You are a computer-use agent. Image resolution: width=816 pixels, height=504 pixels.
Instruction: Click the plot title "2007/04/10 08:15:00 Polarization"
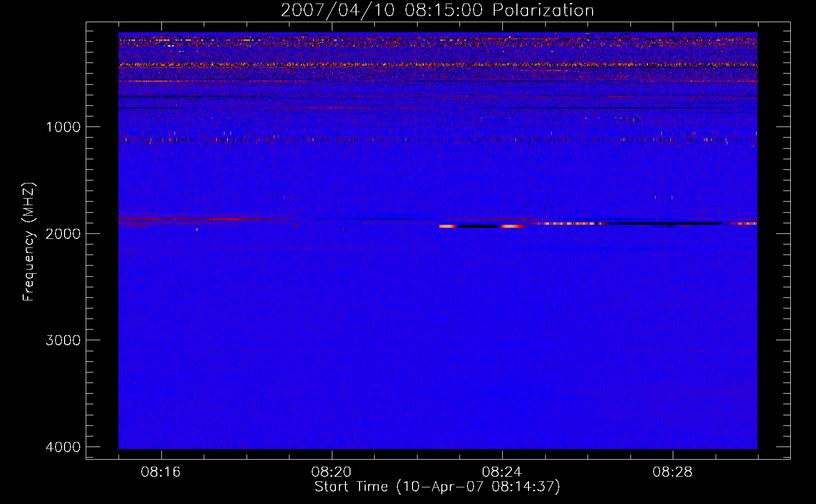point(437,10)
